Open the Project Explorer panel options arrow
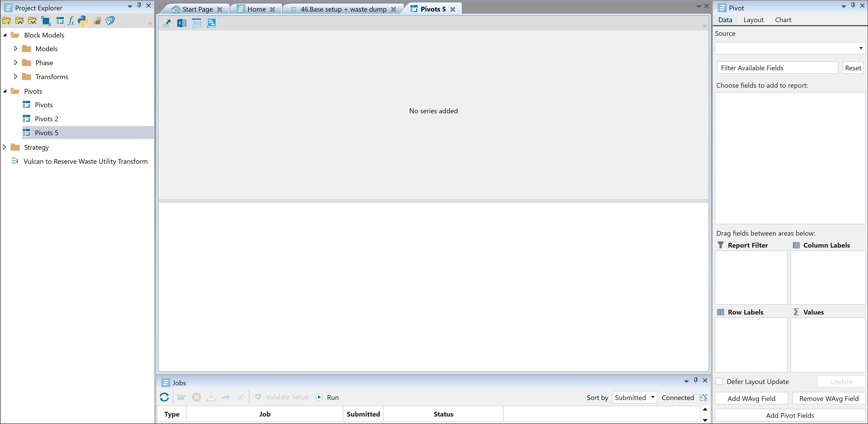This screenshot has height=424, width=868. pos(130,6)
